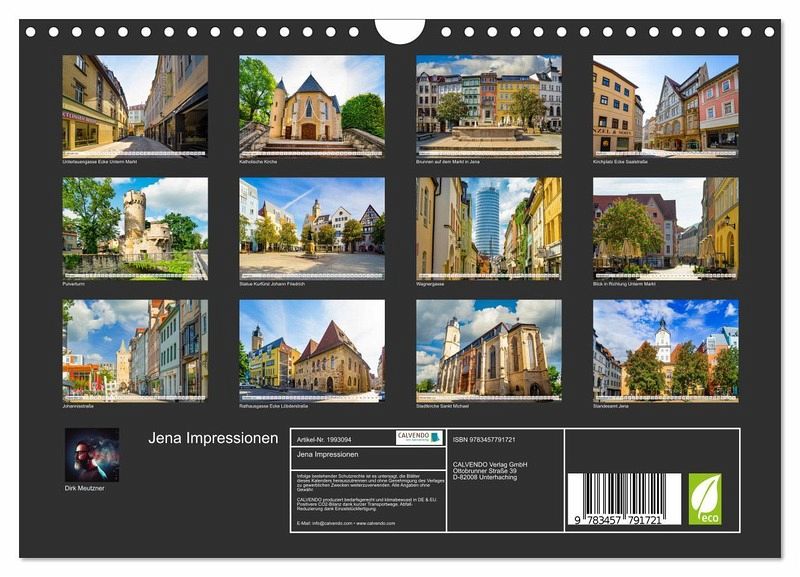Click 'Jena Impressionen' in the info box
The image size is (800, 577).
328,454
